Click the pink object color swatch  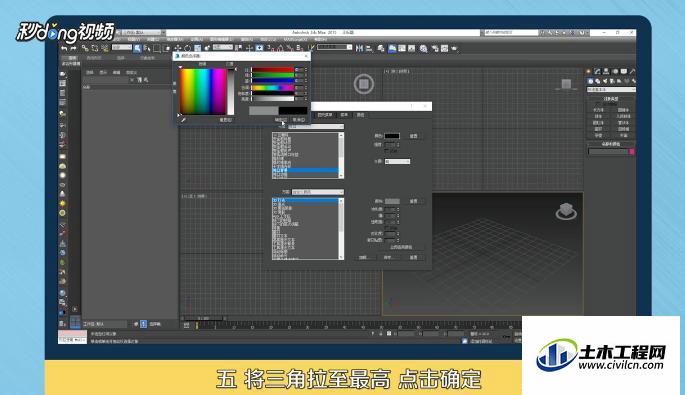point(632,152)
